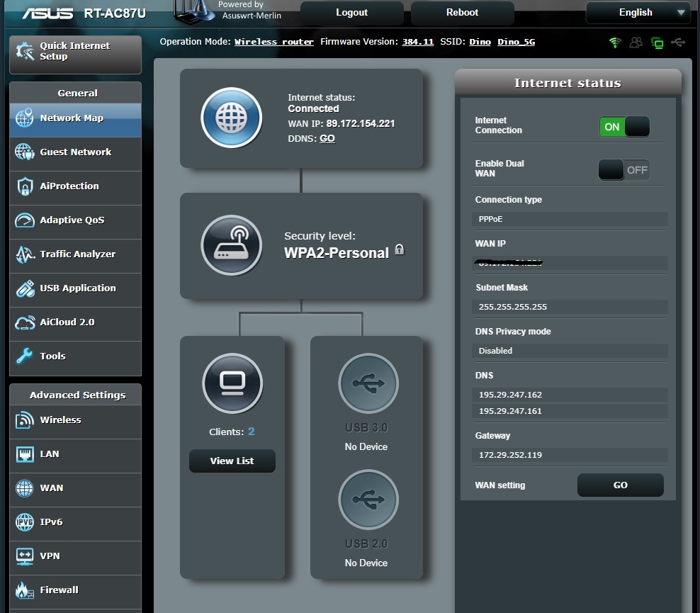
Task: Click the View List button under Clients
Action: [x=232, y=461]
